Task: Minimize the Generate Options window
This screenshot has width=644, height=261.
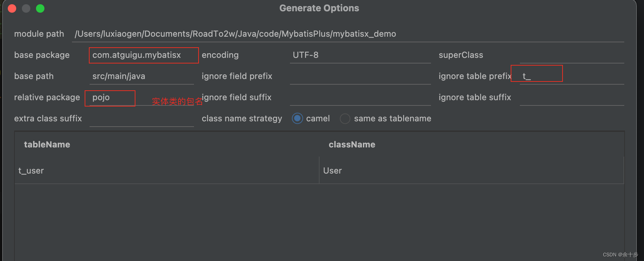Action: [26, 8]
